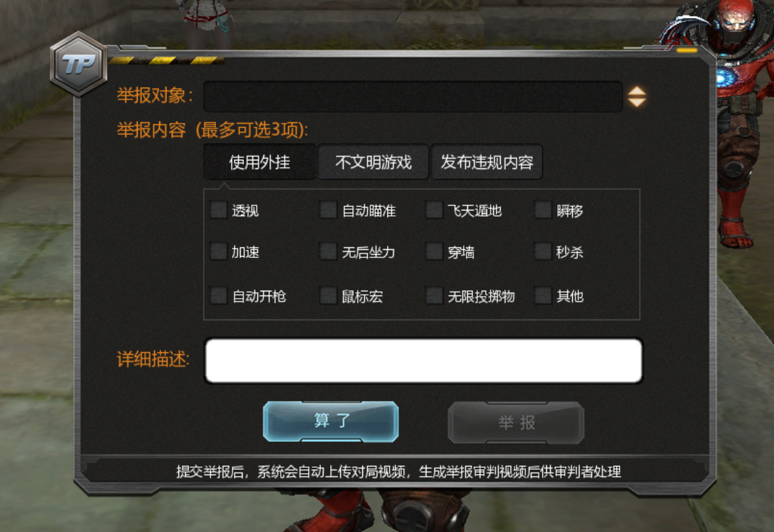This screenshot has width=774, height=532.
Task: Switch to the 使用外挂 tab
Action: point(259,162)
